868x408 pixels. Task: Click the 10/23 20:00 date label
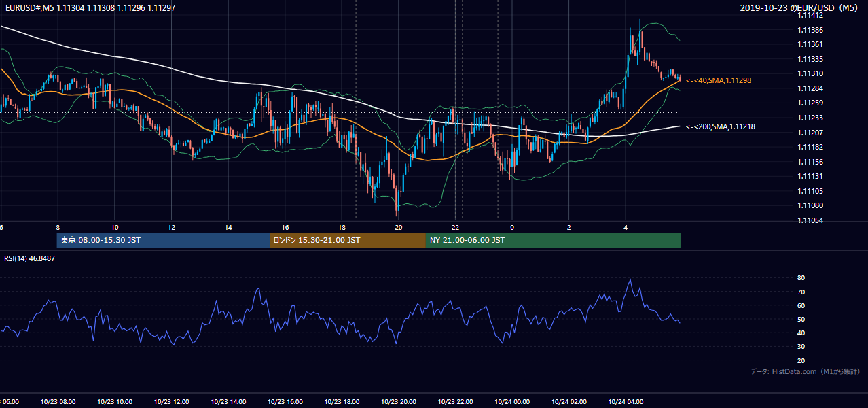pos(399,401)
